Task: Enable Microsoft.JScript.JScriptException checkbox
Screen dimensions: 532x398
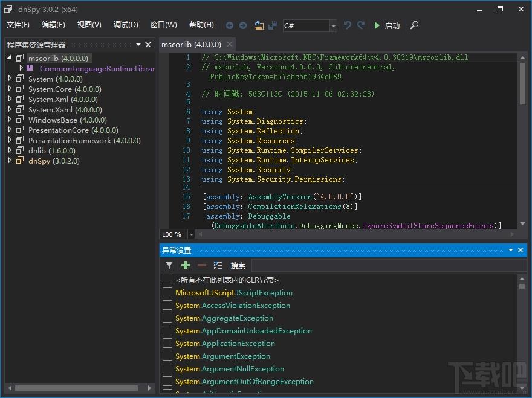Action: (x=167, y=292)
